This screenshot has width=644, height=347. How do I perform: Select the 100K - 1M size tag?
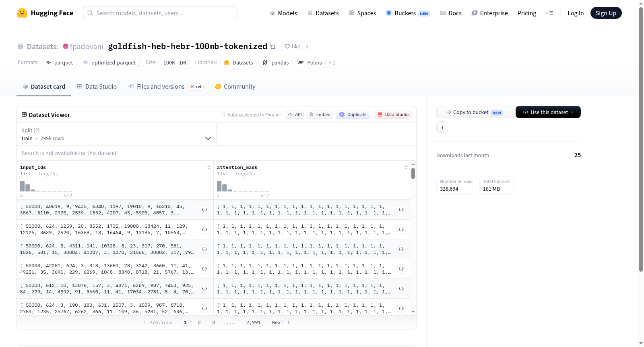pos(175,62)
